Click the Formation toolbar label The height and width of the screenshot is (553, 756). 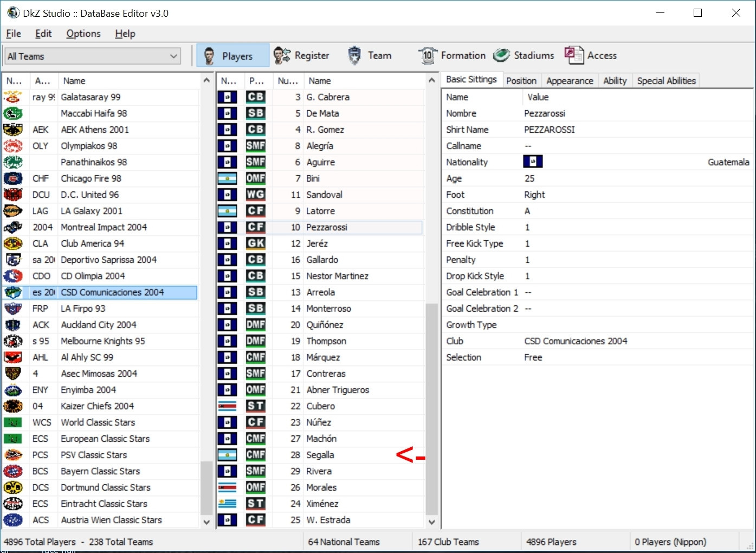click(463, 55)
